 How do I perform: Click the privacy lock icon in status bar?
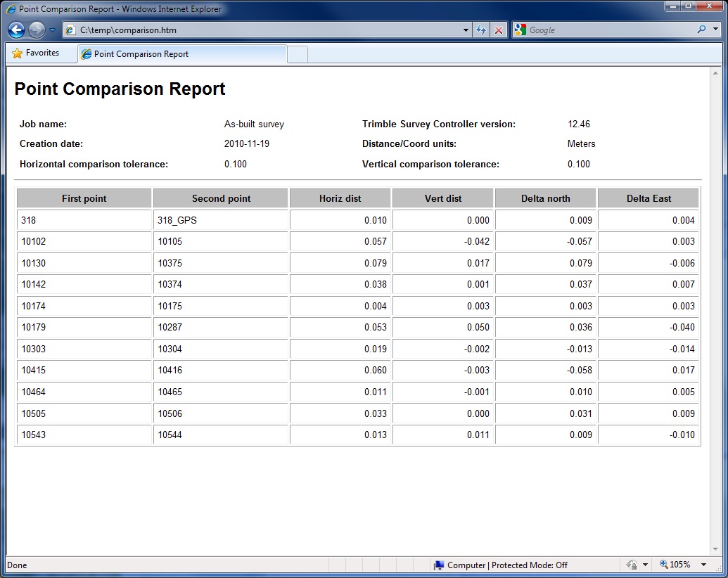tap(632, 565)
